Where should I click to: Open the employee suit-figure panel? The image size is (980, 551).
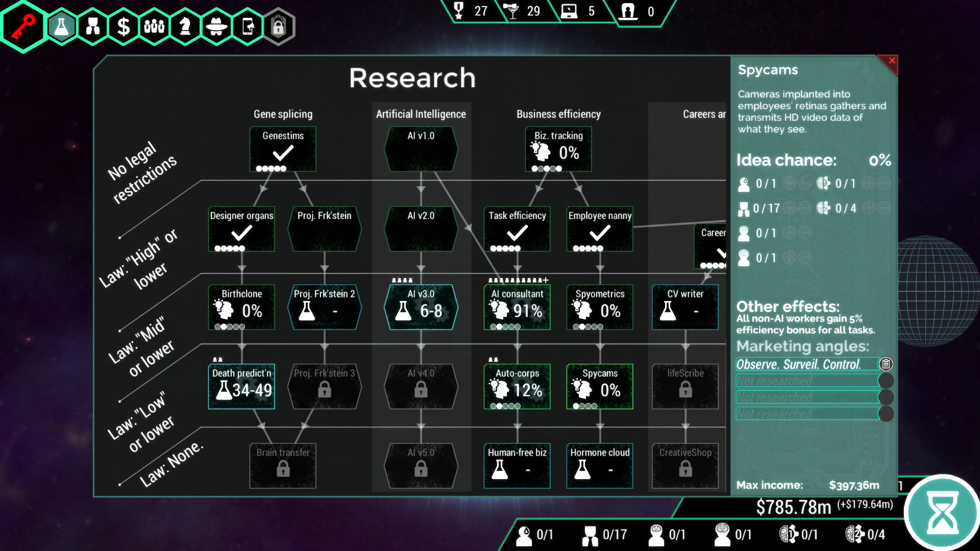[x=93, y=27]
